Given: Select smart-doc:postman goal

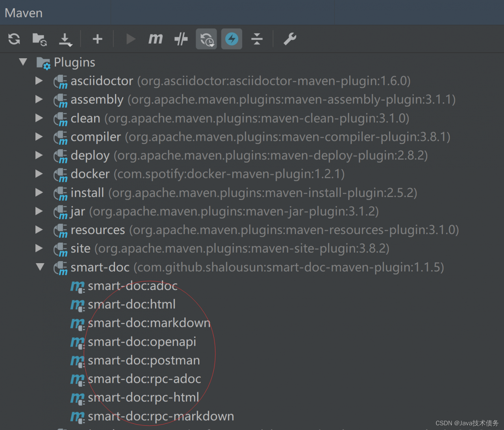Looking at the screenshot, I should (x=252, y=360).
